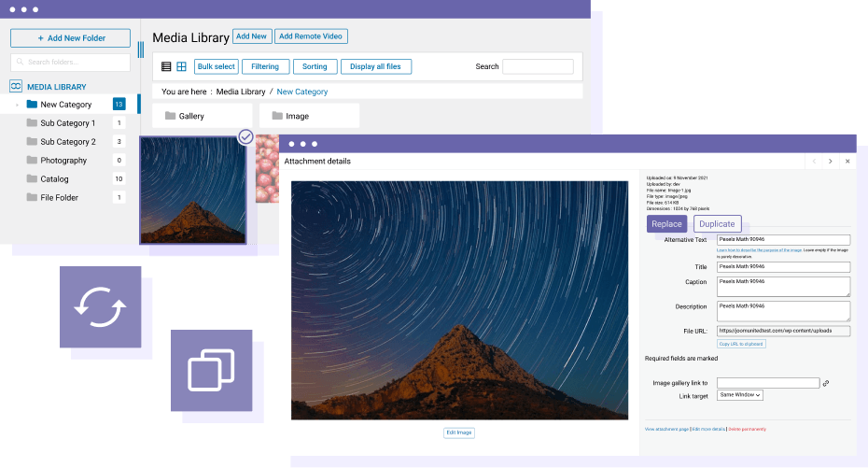Open the Sorting dropdown
This screenshot has width=868, height=468.
coord(315,66)
